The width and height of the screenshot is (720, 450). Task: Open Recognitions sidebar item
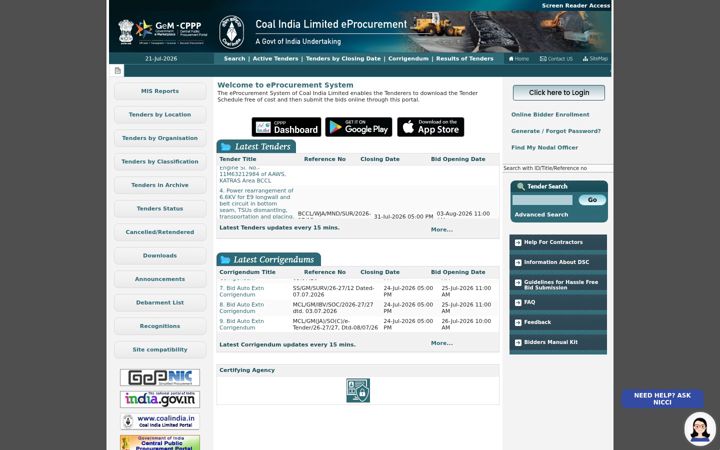coord(160,326)
